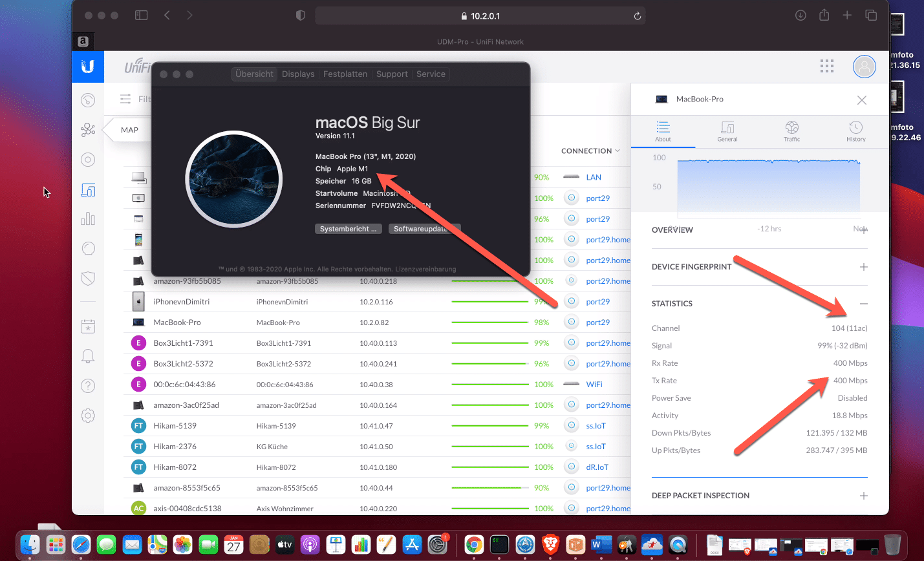This screenshot has height=561, width=924.
Task: Collapse the STATISTICS section
Action: (x=864, y=304)
